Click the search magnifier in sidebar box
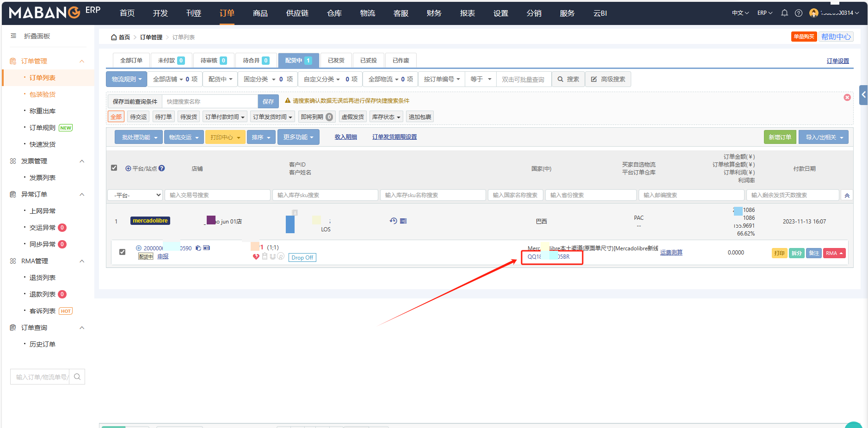Viewport: 868px width, 428px height. [77, 377]
